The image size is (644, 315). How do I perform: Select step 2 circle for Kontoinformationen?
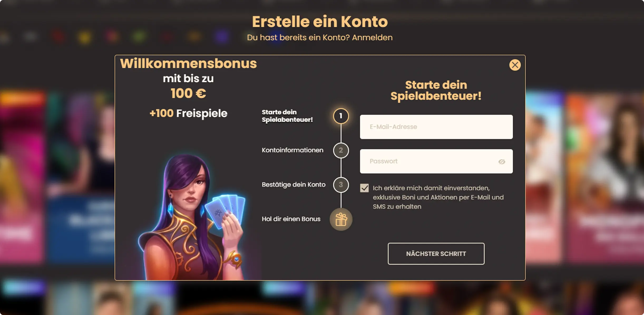pos(341,150)
